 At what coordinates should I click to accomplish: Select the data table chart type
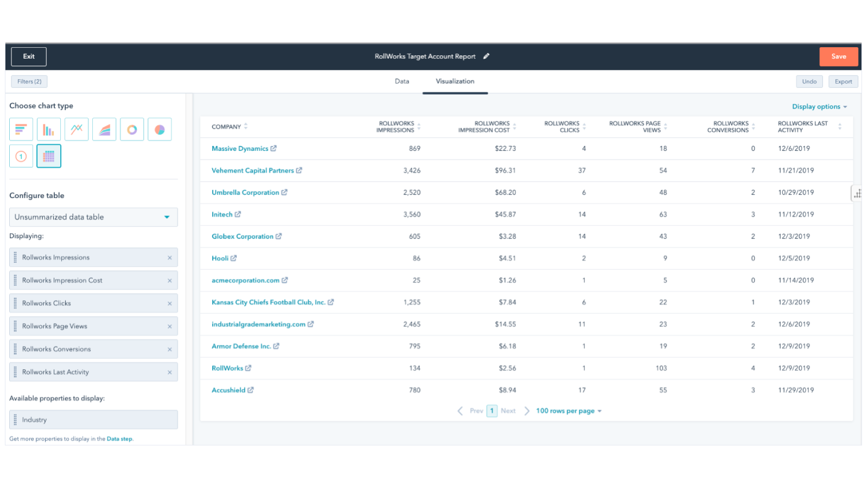coord(48,156)
